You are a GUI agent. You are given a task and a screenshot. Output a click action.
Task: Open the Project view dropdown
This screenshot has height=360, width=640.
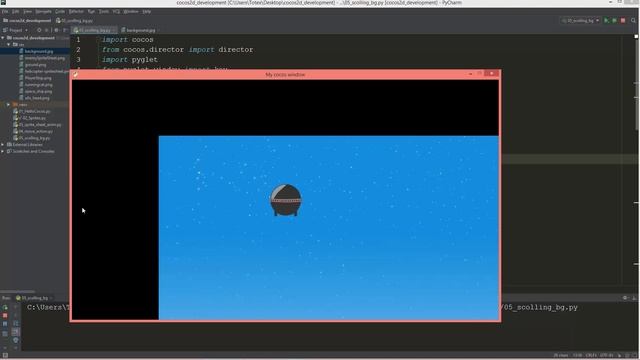point(16,30)
